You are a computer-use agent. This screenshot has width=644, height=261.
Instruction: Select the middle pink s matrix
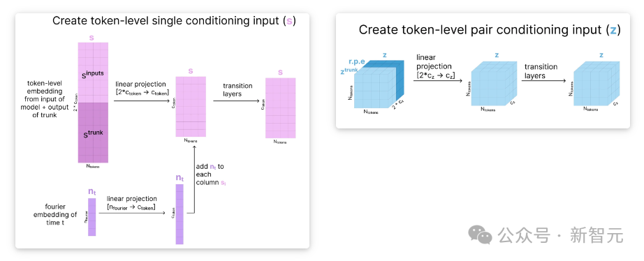191,106
